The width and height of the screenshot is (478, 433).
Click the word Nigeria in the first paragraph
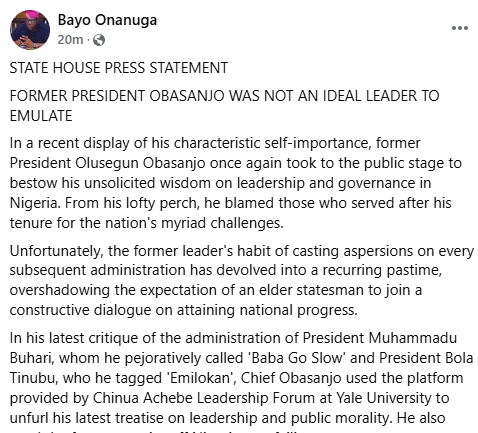pyautogui.click(x=35, y=203)
